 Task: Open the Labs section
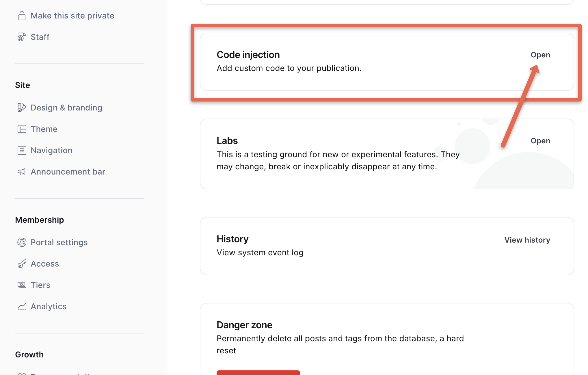pos(540,141)
